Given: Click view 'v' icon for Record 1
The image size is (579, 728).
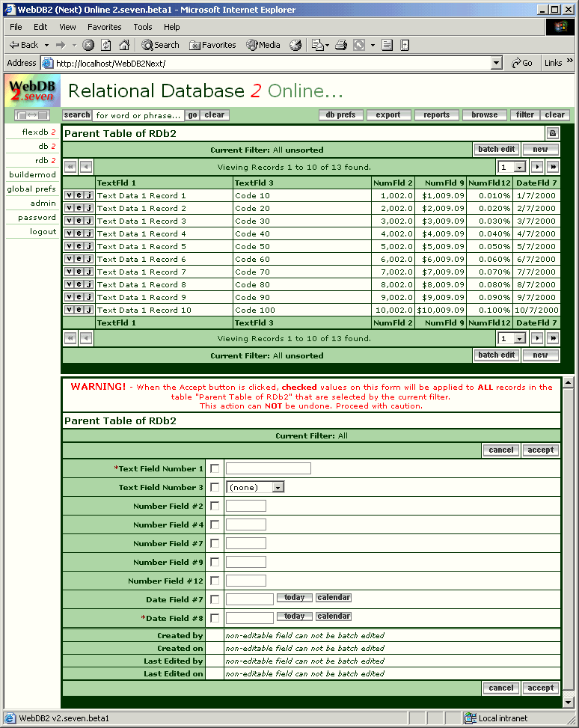Looking at the screenshot, I should [x=69, y=195].
